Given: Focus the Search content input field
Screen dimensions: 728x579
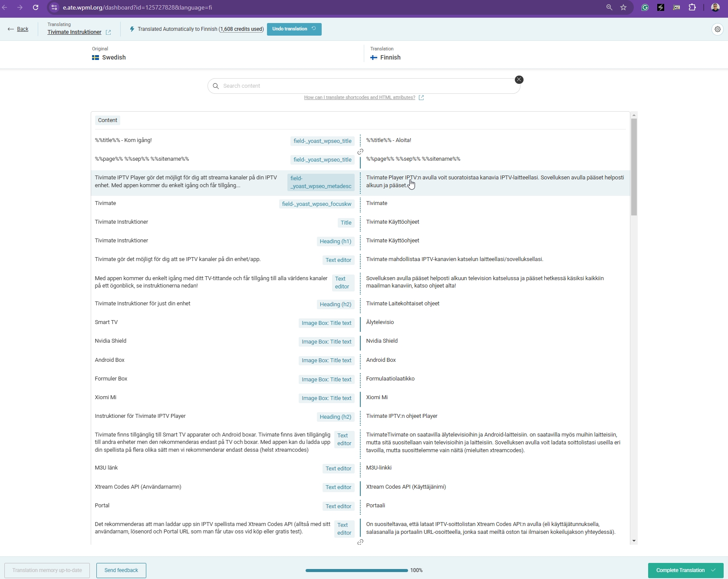Looking at the screenshot, I should [x=364, y=86].
